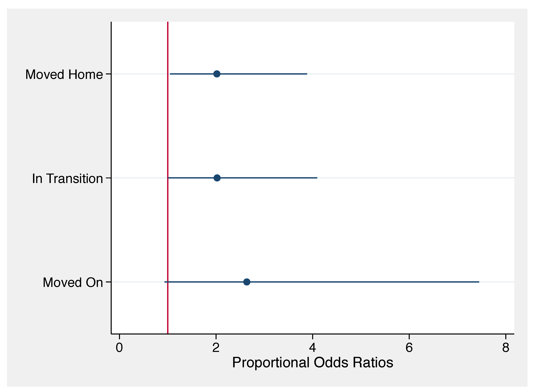Click the 0 tick label on x-axis
Viewport: 535px width, 392px height.
click(x=119, y=348)
